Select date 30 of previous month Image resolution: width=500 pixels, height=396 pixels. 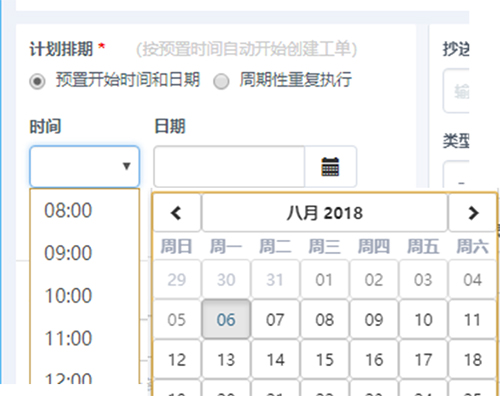(x=226, y=280)
